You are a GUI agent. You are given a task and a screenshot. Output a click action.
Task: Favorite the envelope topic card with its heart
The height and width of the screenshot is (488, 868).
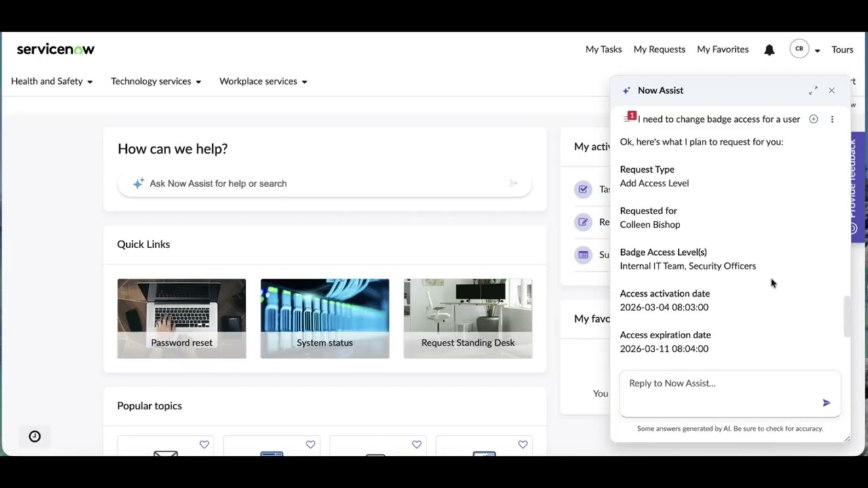pyautogui.click(x=204, y=445)
